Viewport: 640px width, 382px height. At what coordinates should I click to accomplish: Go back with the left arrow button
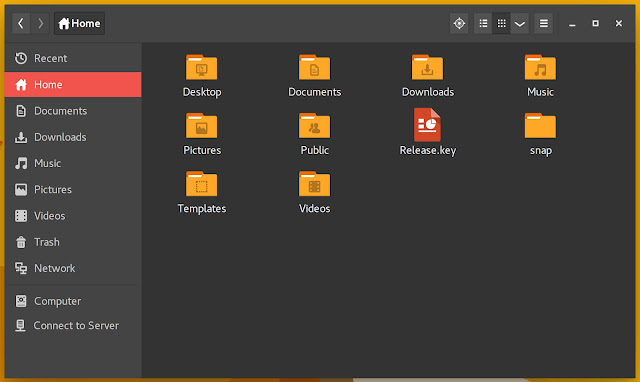[x=21, y=23]
